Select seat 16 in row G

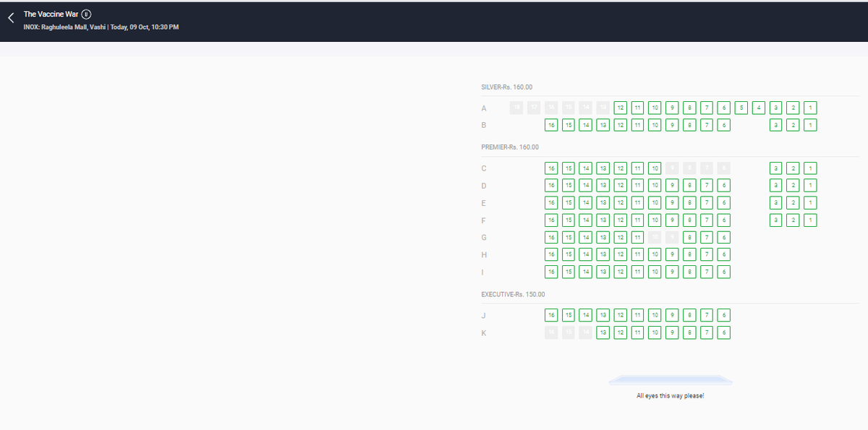pos(551,237)
